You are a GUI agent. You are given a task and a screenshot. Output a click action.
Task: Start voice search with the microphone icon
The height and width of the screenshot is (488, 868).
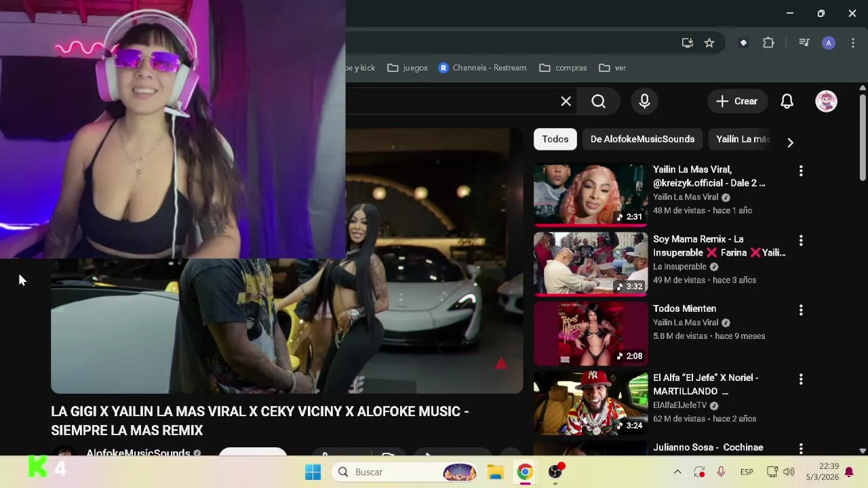click(x=644, y=102)
